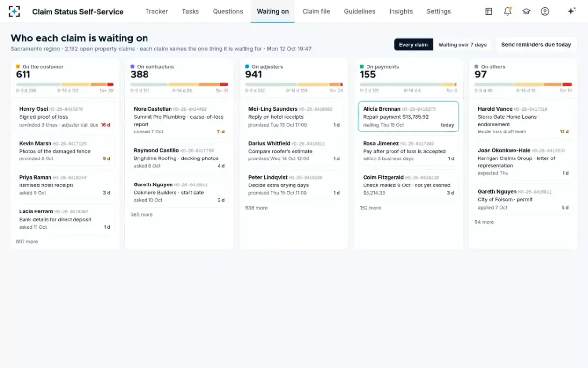Click the On others column heading
The height and width of the screenshot is (368, 588).
(493, 67)
